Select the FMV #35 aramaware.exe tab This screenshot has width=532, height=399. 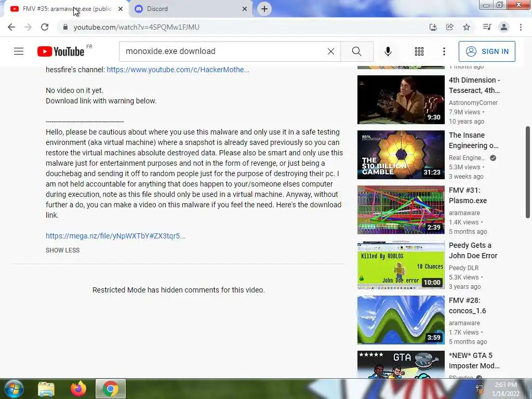[66, 9]
